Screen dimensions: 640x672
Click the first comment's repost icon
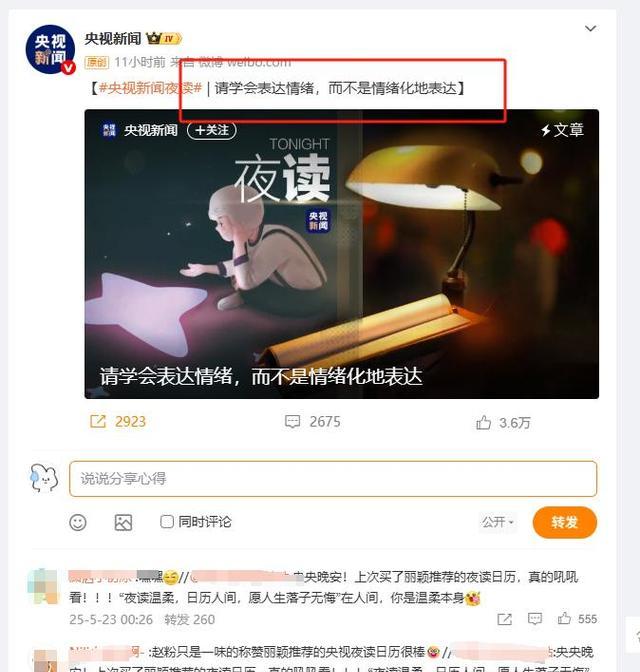[505, 619]
